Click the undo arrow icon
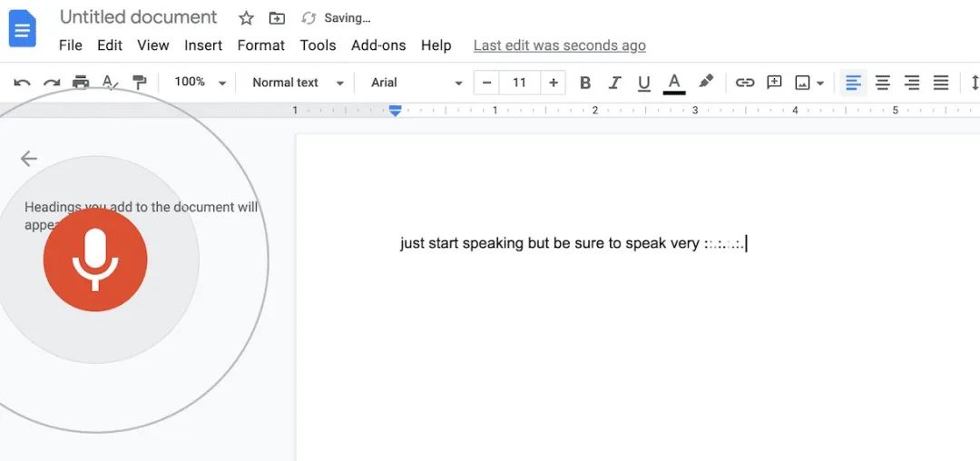 [22, 83]
